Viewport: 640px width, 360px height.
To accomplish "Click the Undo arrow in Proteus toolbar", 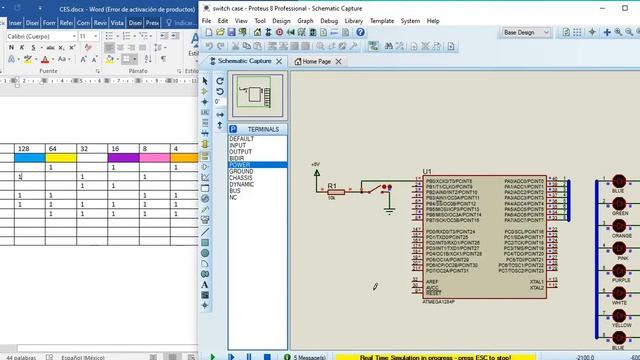I will tap(209, 46).
